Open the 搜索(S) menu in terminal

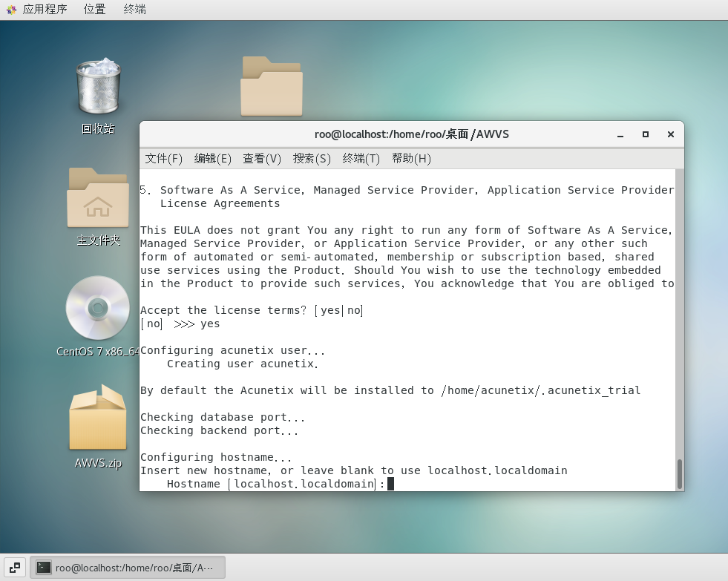(x=312, y=159)
